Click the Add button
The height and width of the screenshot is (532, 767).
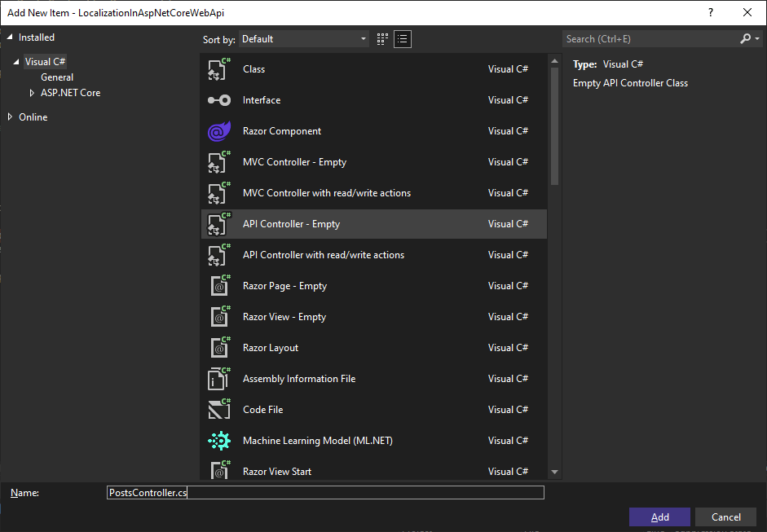pyautogui.click(x=659, y=517)
